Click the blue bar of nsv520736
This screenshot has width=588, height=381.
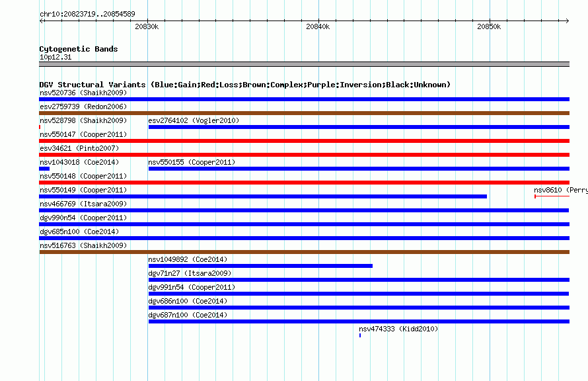pos(304,99)
